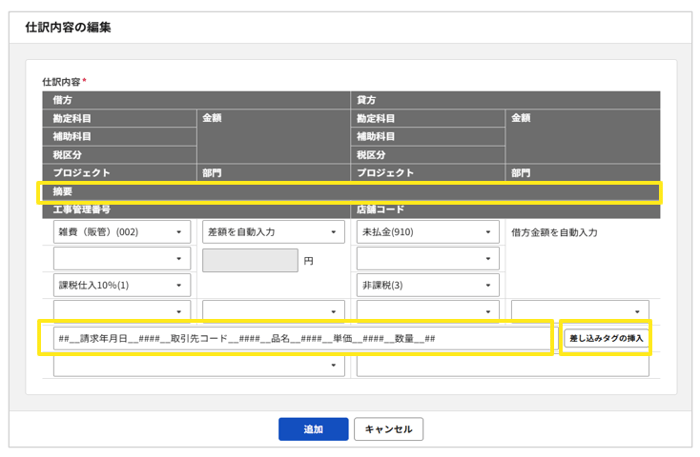Expand the empty debit sub-account dropdown
This screenshot has height=457, width=700.
point(122,259)
